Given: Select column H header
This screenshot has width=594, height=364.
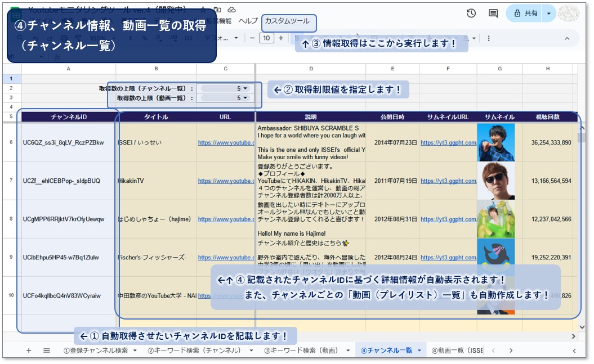Looking at the screenshot, I should pyautogui.click(x=548, y=69).
